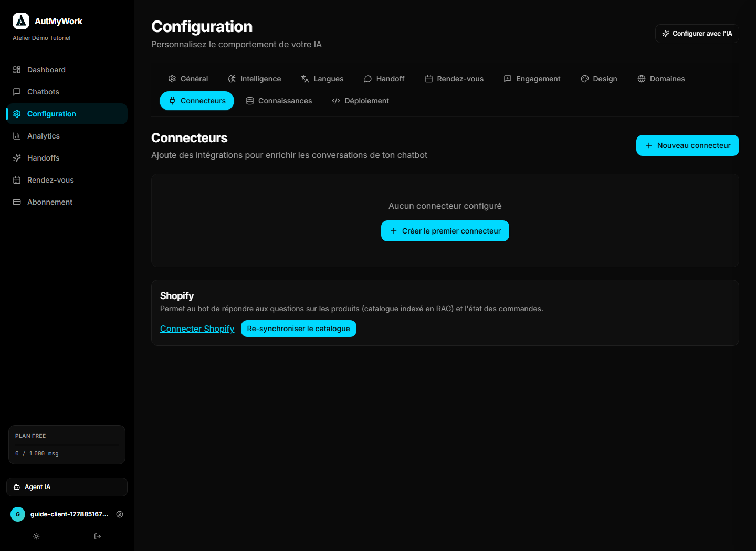The height and width of the screenshot is (551, 756).
Task: Switch to the Engagement tab
Action: (532, 79)
